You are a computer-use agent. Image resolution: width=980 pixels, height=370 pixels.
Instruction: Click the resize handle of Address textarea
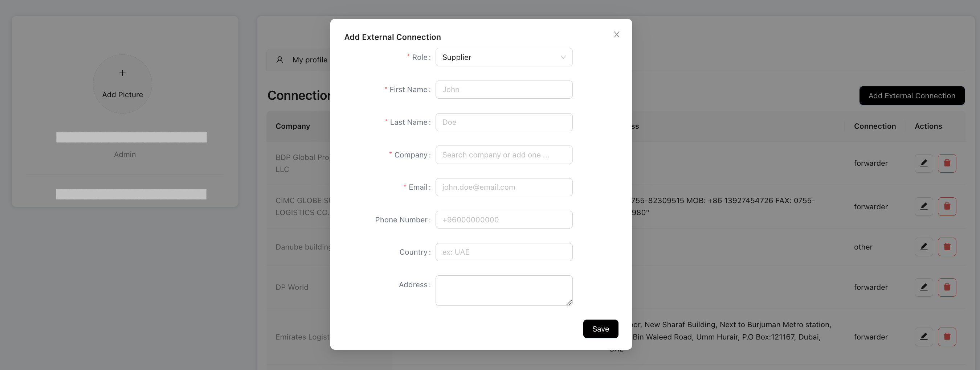[x=569, y=302]
